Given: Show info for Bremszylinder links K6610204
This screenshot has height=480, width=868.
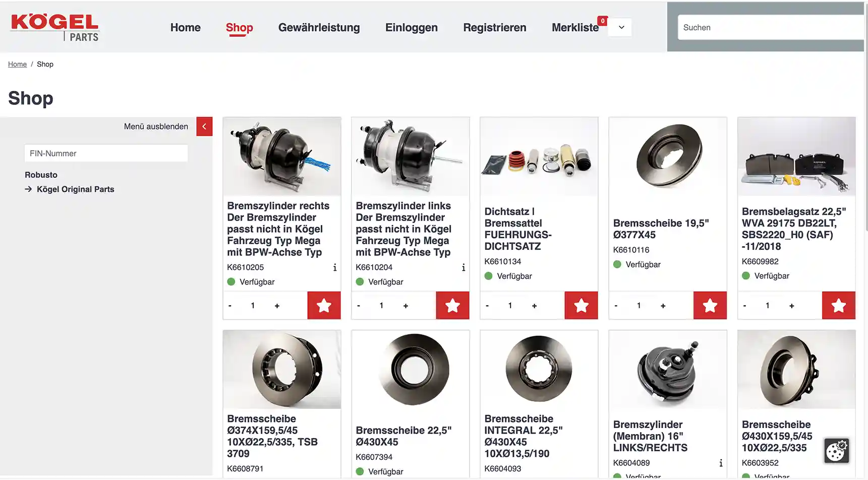Looking at the screenshot, I should tap(464, 268).
